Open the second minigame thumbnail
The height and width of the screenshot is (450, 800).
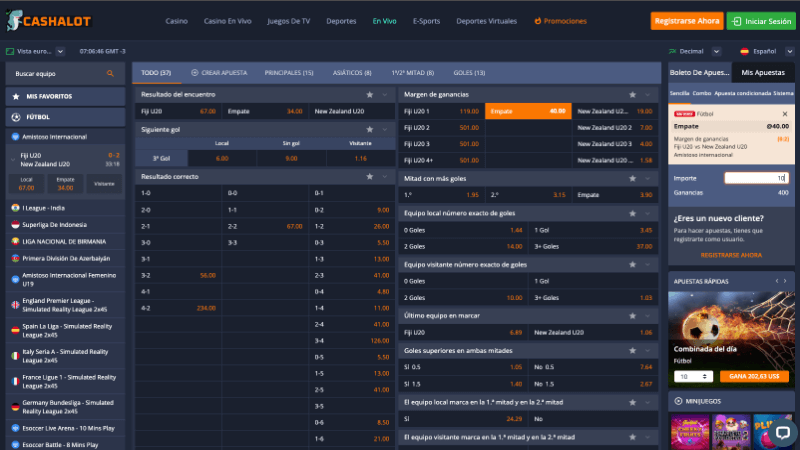point(731,432)
